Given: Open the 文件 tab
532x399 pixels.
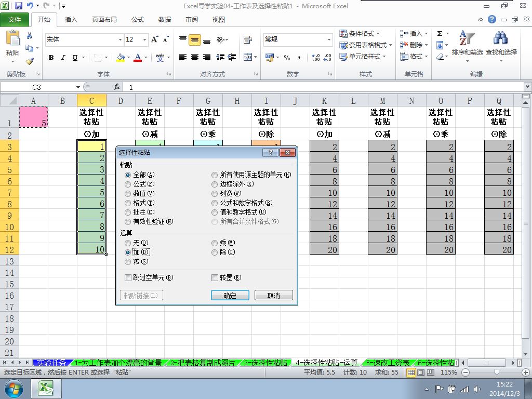Looking at the screenshot, I should (x=15, y=19).
